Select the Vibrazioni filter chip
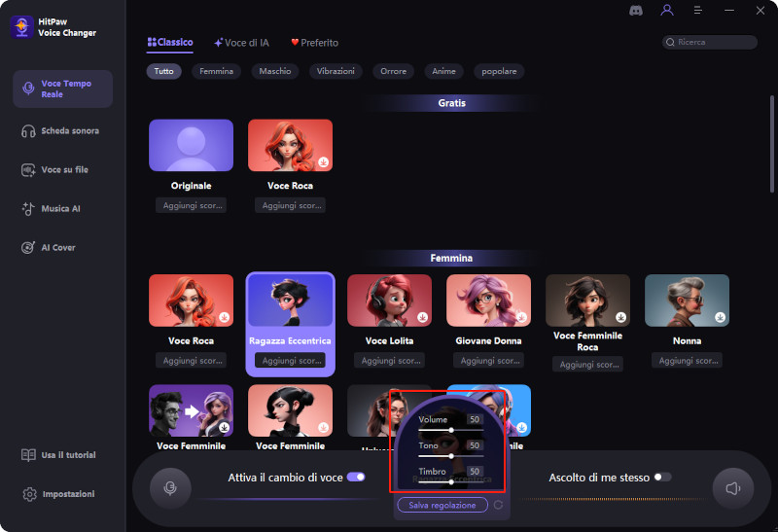The width and height of the screenshot is (778, 532). (336, 71)
